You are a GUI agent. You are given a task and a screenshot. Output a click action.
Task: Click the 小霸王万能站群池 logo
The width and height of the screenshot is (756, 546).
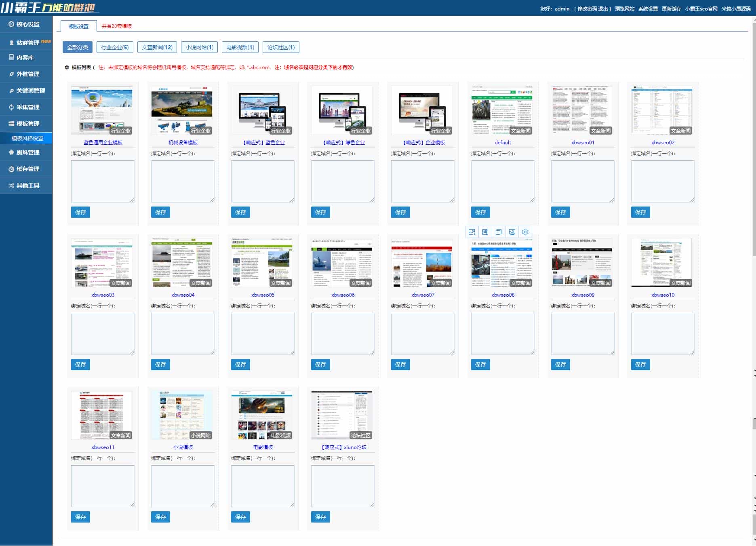(x=49, y=8)
